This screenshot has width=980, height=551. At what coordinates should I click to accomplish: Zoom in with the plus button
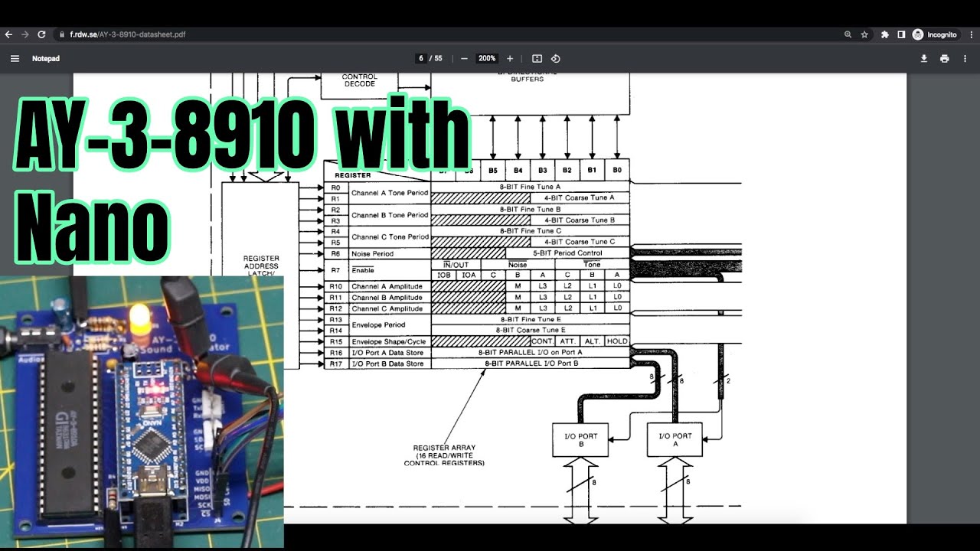(x=510, y=58)
